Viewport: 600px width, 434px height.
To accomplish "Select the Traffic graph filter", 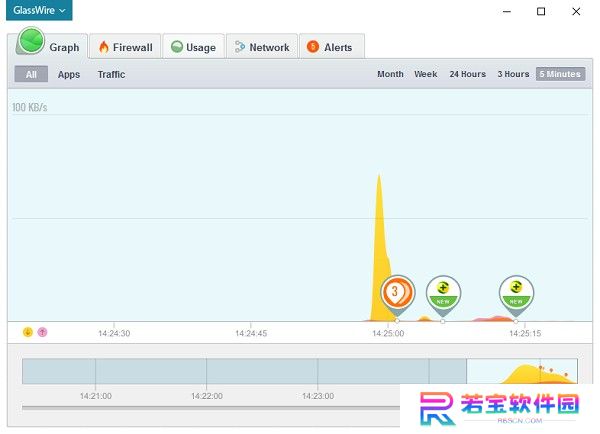I will click(111, 74).
